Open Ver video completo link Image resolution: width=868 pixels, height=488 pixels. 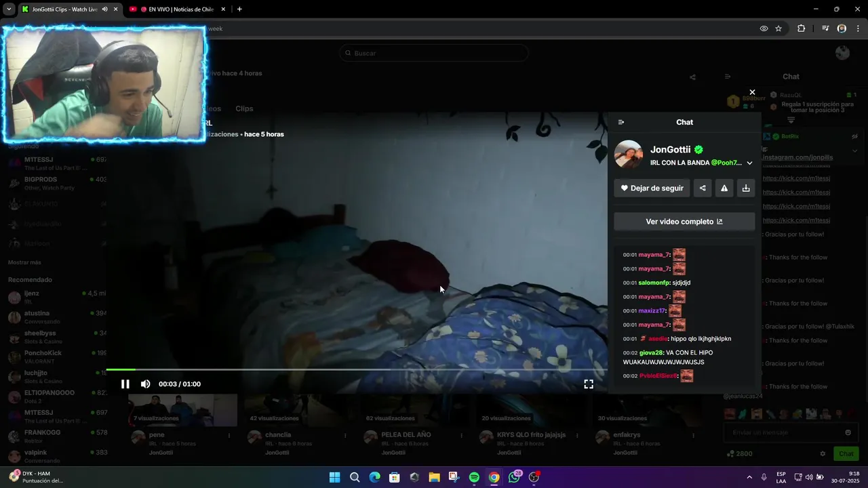[x=684, y=222]
